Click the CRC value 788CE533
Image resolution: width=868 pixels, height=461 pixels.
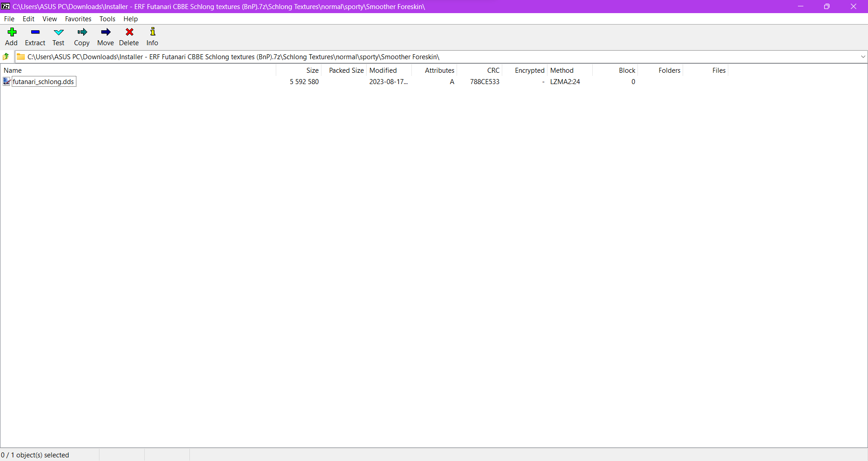[485, 82]
